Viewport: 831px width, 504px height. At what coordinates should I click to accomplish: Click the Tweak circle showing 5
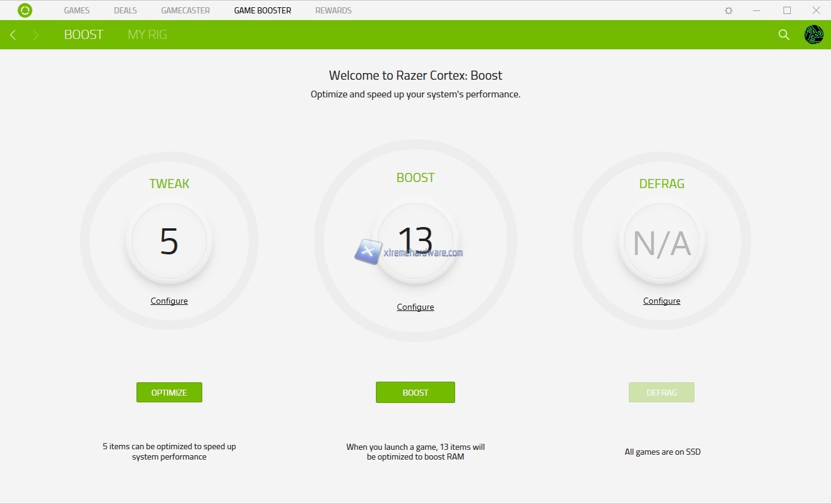pyautogui.click(x=169, y=241)
